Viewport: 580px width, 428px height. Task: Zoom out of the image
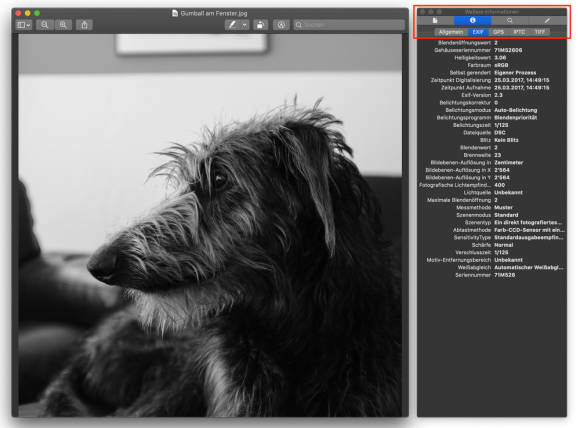tap(44, 25)
